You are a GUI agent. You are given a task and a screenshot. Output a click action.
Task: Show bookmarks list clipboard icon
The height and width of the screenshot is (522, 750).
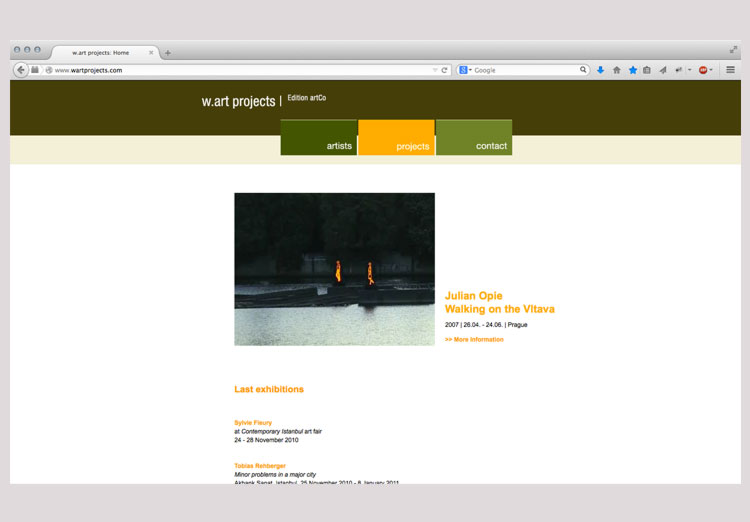coord(647,70)
